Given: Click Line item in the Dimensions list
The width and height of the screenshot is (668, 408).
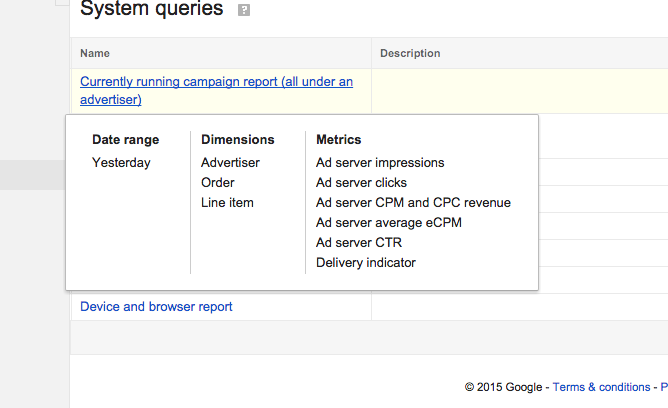Looking at the screenshot, I should [227, 202].
